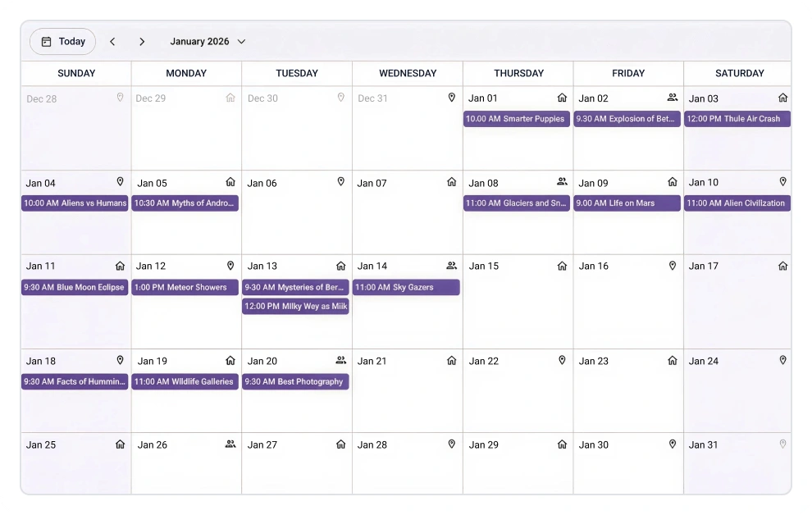Click the location pin on Jan 12
This screenshot has height=515, width=812.
click(x=230, y=266)
